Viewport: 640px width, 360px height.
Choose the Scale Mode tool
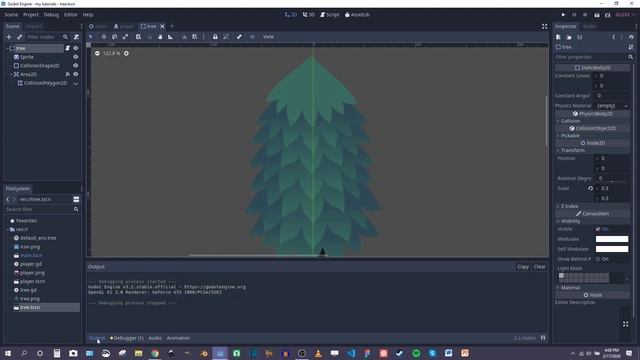point(125,37)
